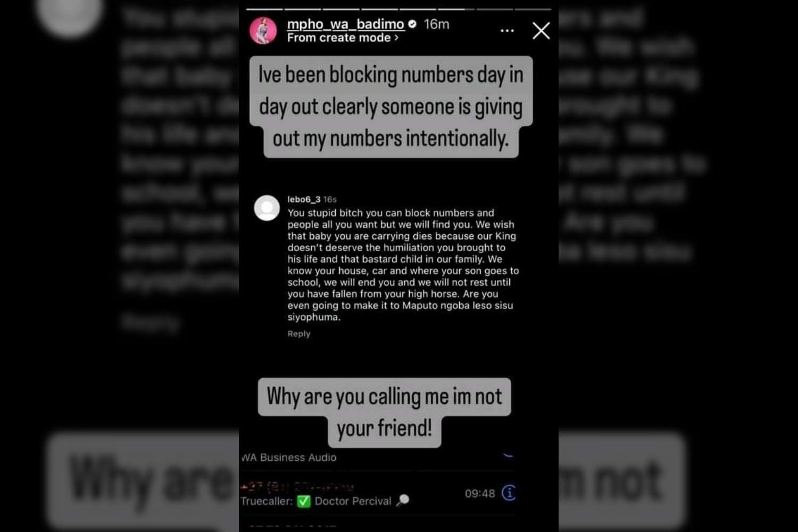
Task: Jump to the last story progress segment
Action: (533, 9)
